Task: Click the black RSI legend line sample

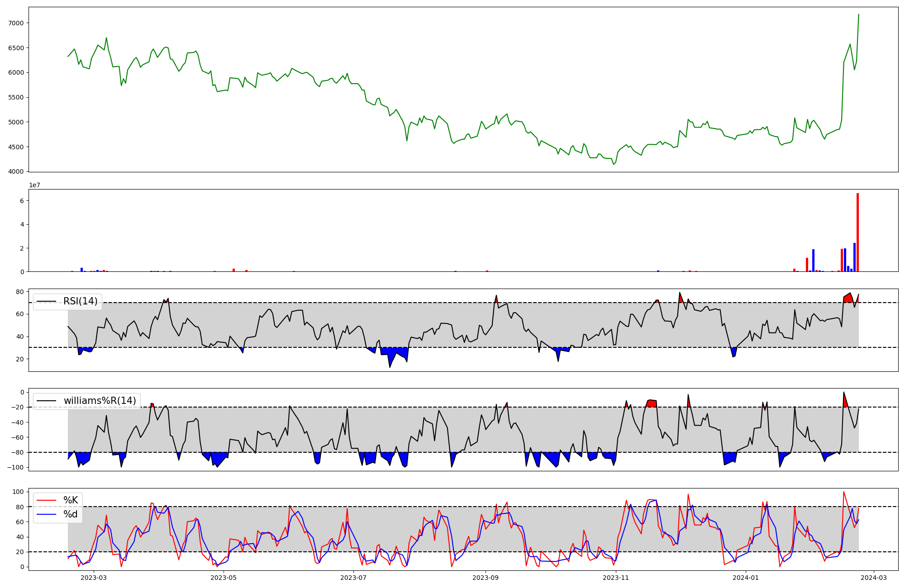Action: (x=47, y=301)
